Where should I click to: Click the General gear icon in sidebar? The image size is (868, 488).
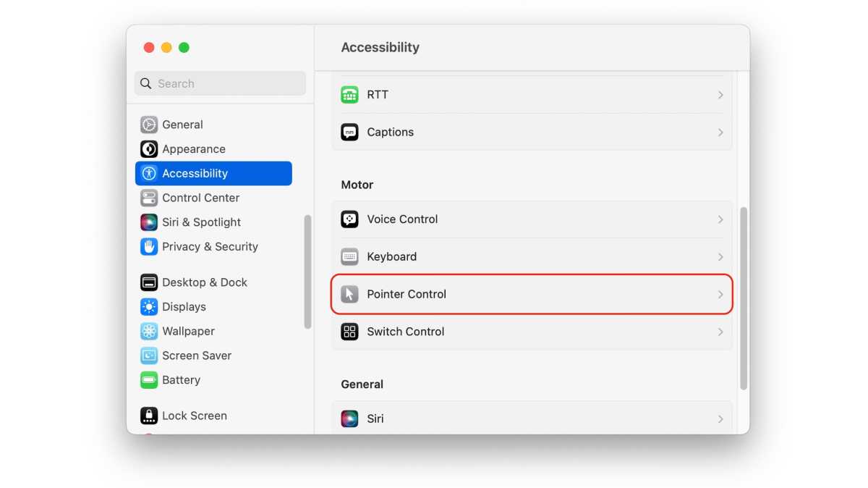[x=149, y=125]
